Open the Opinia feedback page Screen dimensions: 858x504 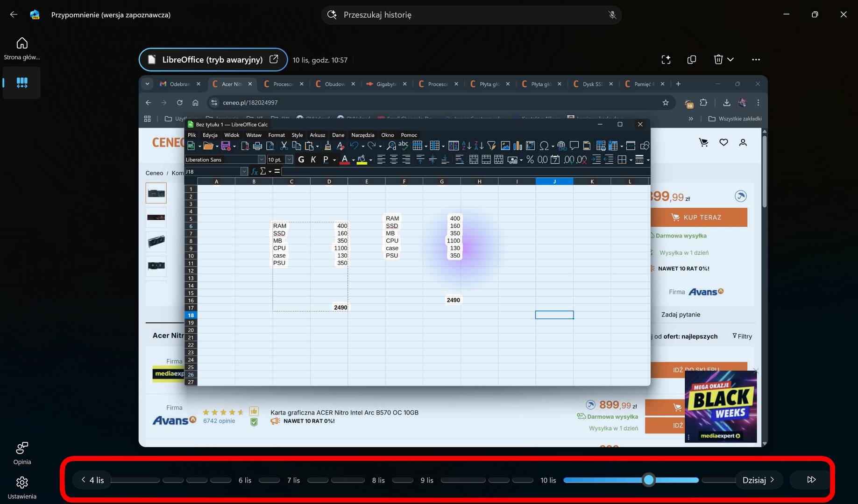[x=22, y=453]
